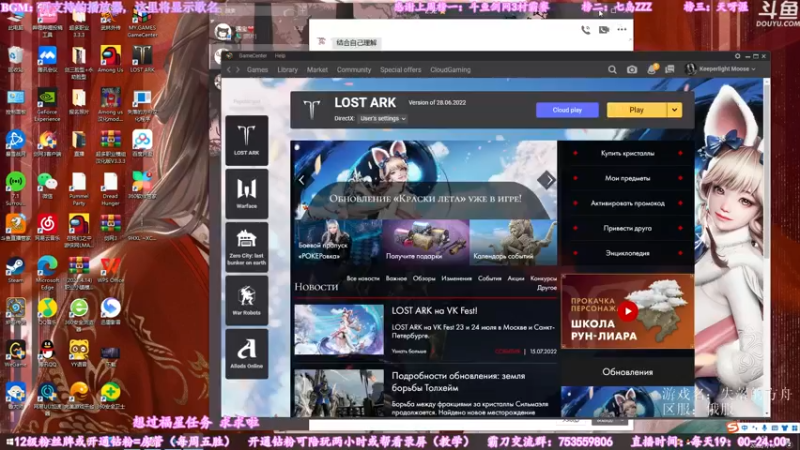Click the Привести друга link

[x=627, y=228]
